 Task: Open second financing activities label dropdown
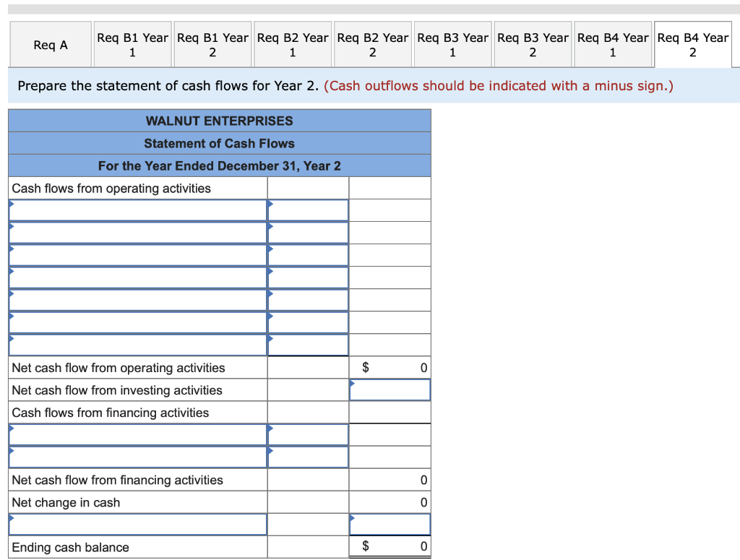(137, 457)
